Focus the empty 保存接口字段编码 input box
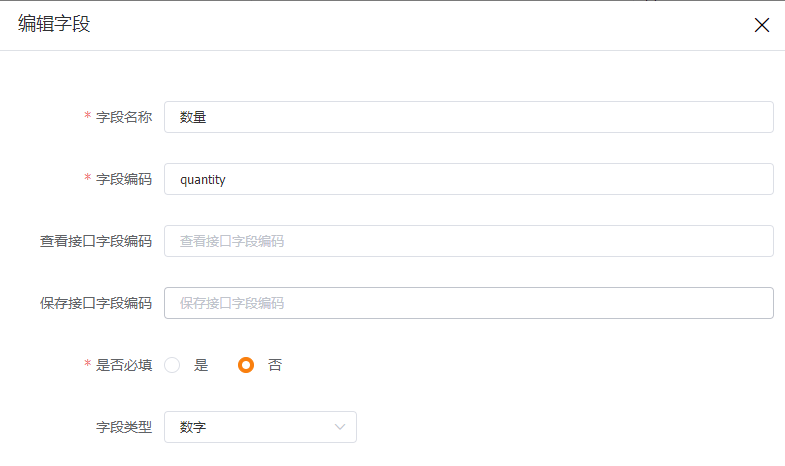Screen dimensions: 785x466 click(x=469, y=303)
